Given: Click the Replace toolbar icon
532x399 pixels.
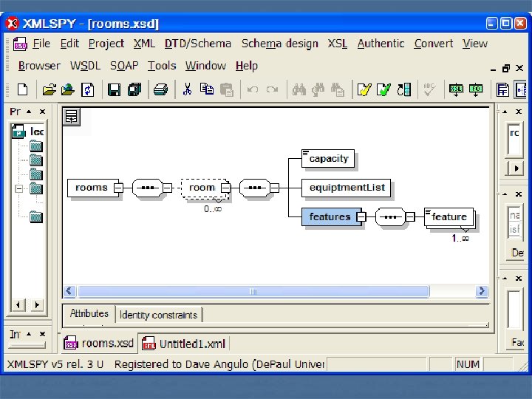Looking at the screenshot, I should tap(338, 89).
